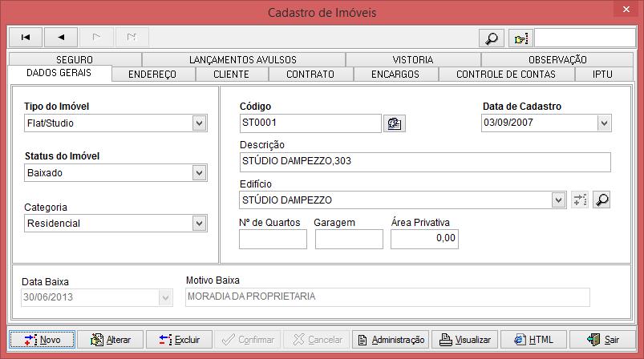Open the Status do Imóvel dropdown
The height and width of the screenshot is (359, 644).
pyautogui.click(x=199, y=173)
